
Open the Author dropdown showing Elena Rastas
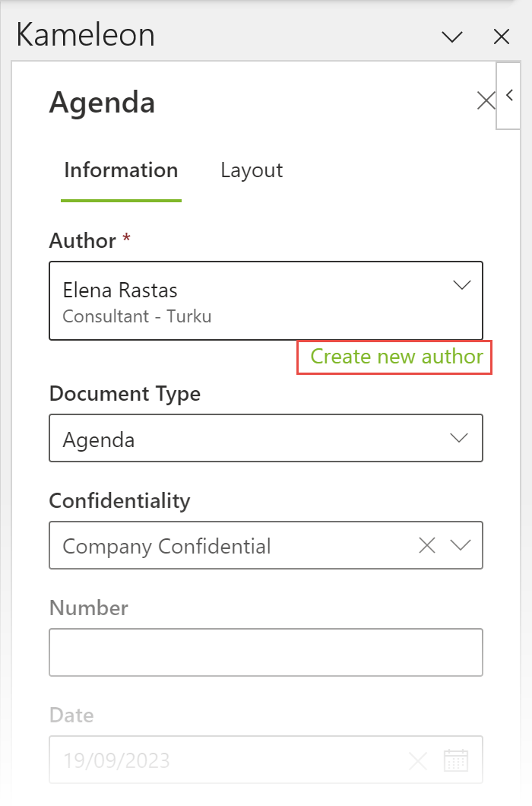coord(251,300)
